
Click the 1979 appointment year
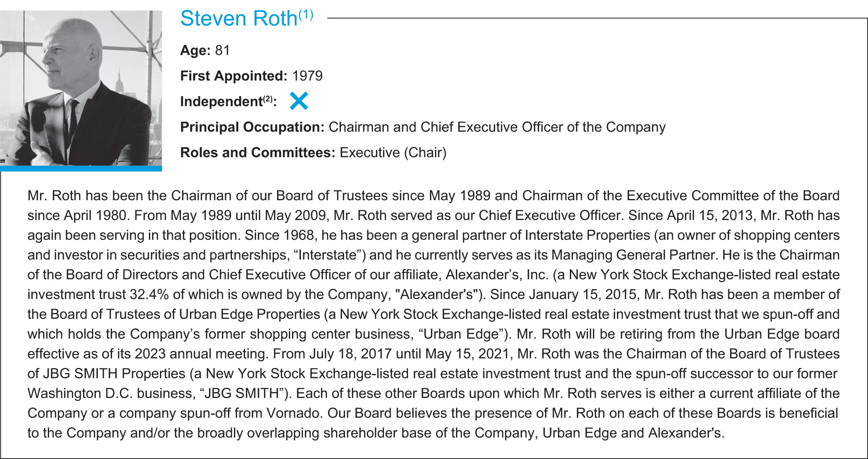click(307, 76)
